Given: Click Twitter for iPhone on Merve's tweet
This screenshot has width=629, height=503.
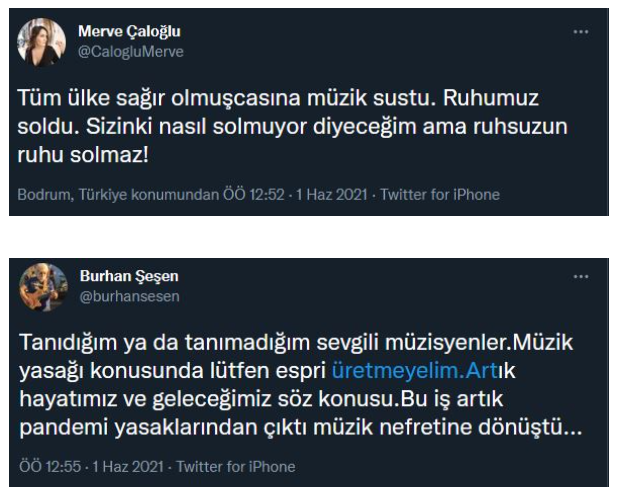Looking at the screenshot, I should (x=441, y=194).
